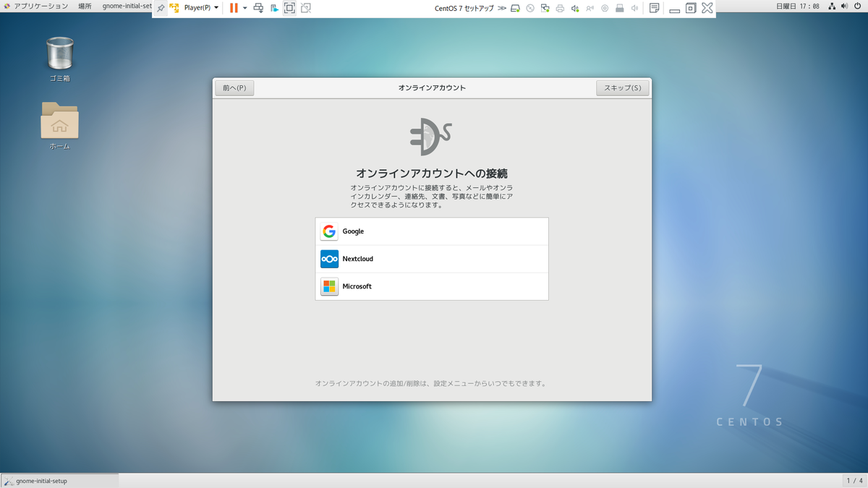The height and width of the screenshot is (488, 868).
Task: Click the printer device icon in toolbar
Action: coord(560,8)
